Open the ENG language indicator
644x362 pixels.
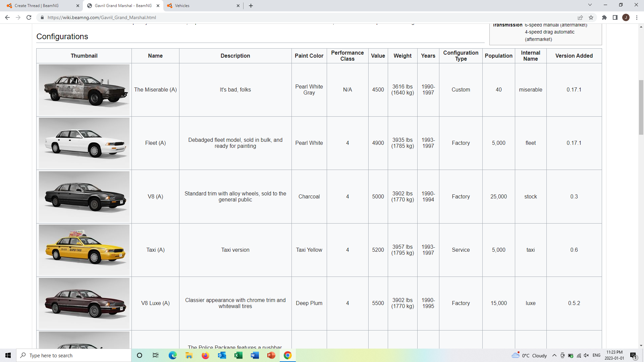click(596, 355)
